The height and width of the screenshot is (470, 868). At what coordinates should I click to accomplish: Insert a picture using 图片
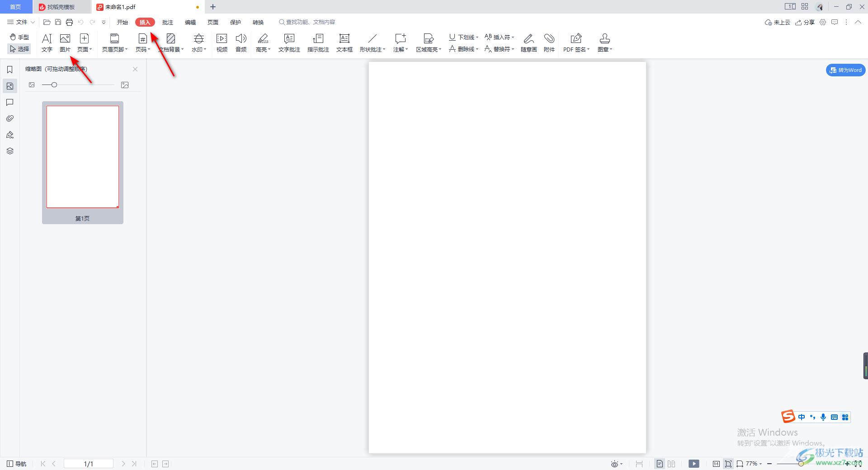(65, 43)
